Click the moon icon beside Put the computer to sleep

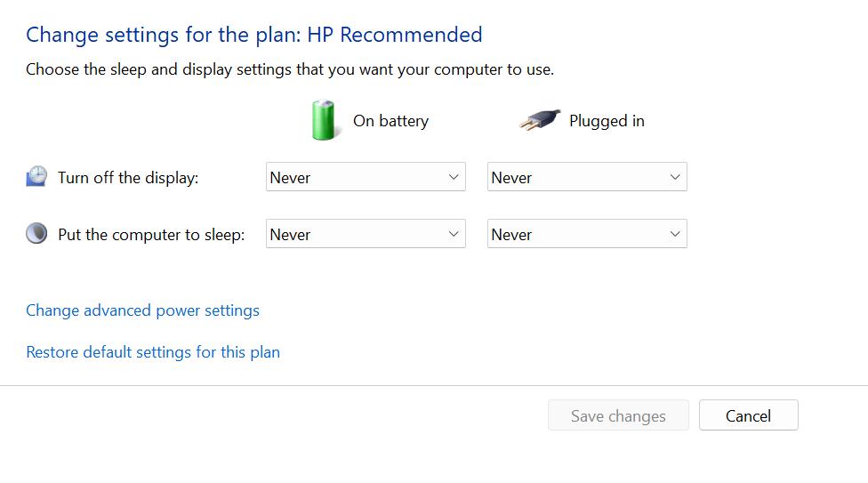[36, 233]
